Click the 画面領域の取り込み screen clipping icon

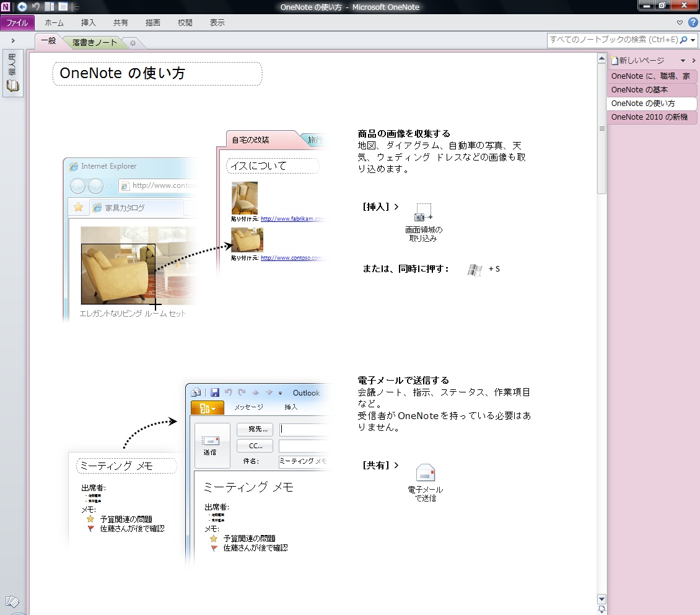click(423, 212)
